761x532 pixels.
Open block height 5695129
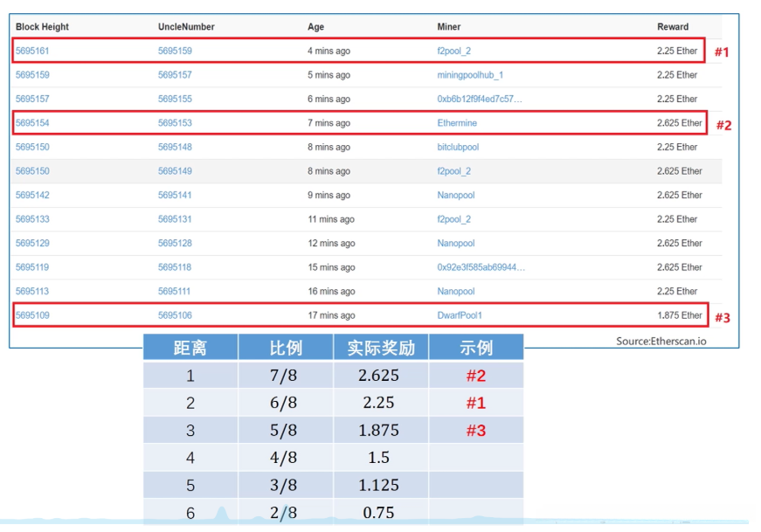click(x=32, y=243)
